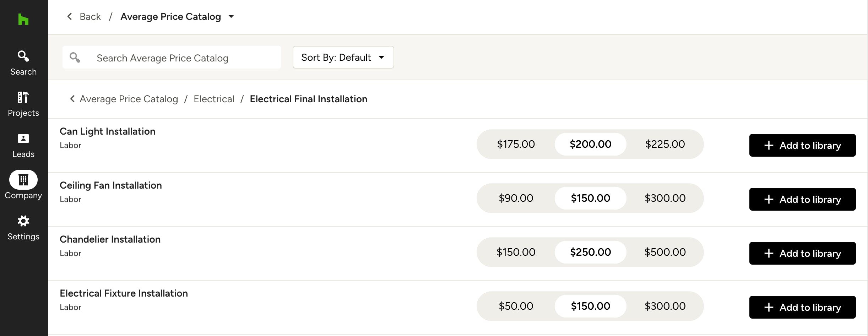The image size is (868, 336).
Task: Navigate to Electrical breadcrumb
Action: click(x=214, y=99)
